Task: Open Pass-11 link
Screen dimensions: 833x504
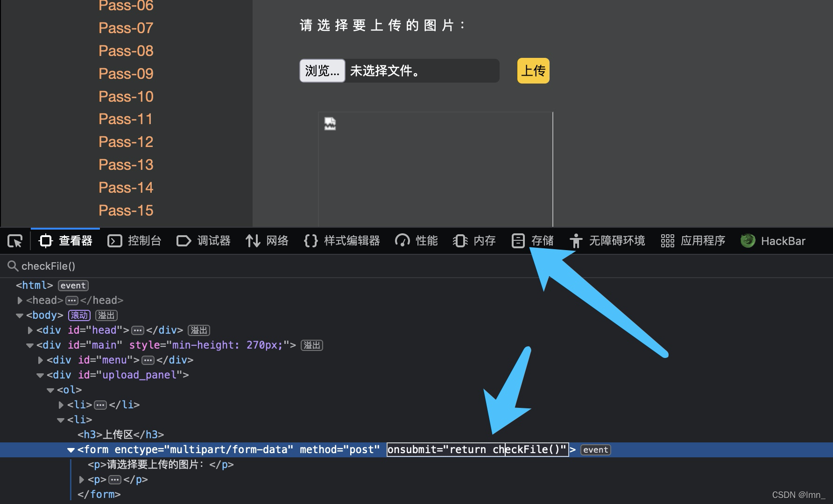Action: coord(126,119)
